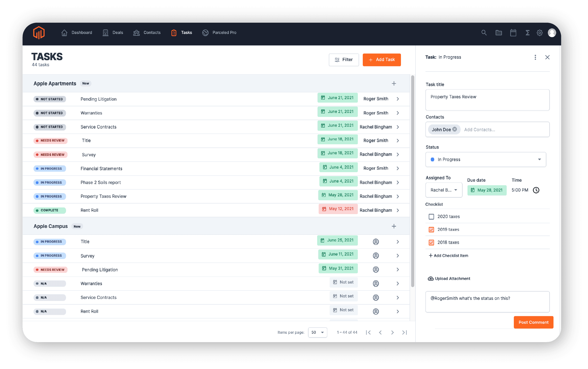Click the Add Task button
The width and height of the screenshot is (588, 369).
point(381,60)
